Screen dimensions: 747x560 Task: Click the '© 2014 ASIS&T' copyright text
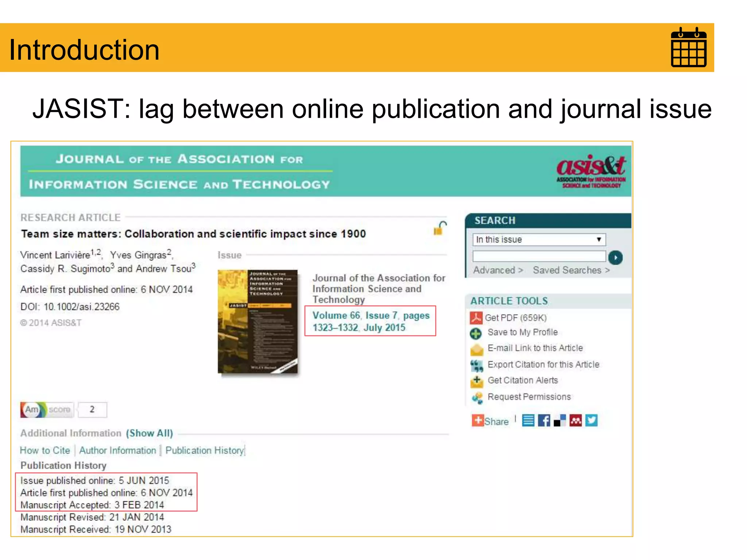(51, 323)
